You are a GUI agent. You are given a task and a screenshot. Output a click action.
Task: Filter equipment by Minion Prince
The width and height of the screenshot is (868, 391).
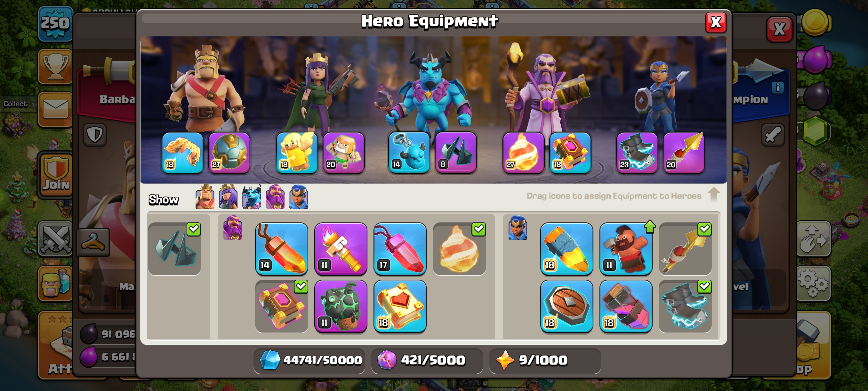[252, 197]
